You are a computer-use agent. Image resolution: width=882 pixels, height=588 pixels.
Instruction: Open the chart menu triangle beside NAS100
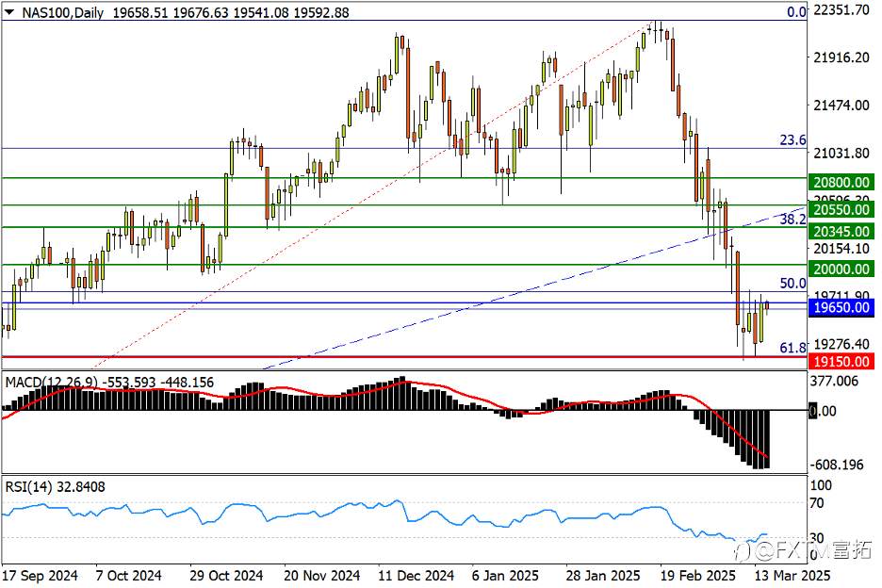click(9, 10)
